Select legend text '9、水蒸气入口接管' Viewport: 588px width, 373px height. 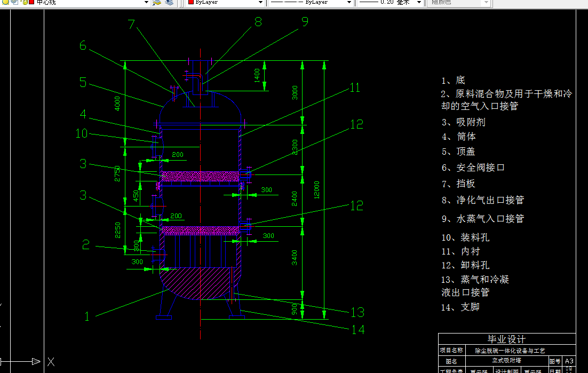pos(483,219)
